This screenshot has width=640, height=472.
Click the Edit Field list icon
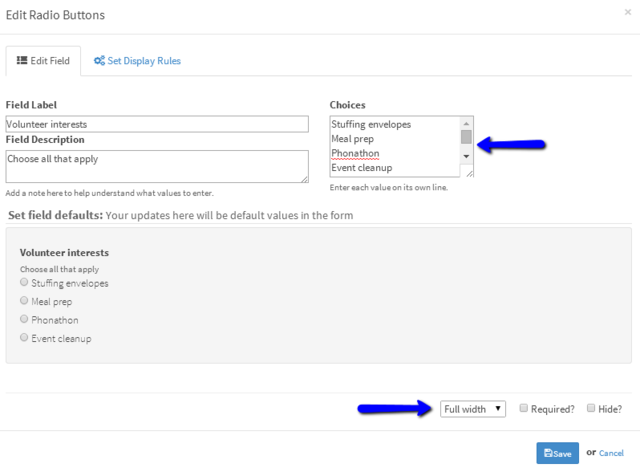[x=22, y=60]
